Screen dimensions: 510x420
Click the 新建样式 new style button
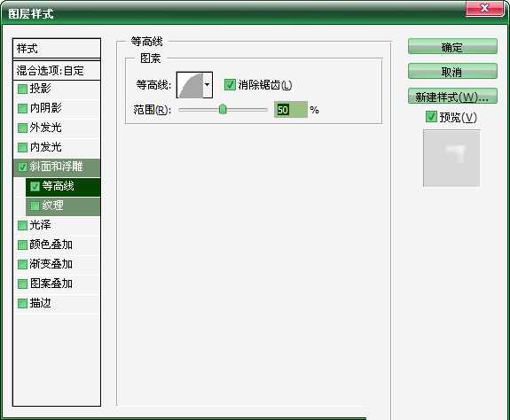pyautogui.click(x=452, y=97)
